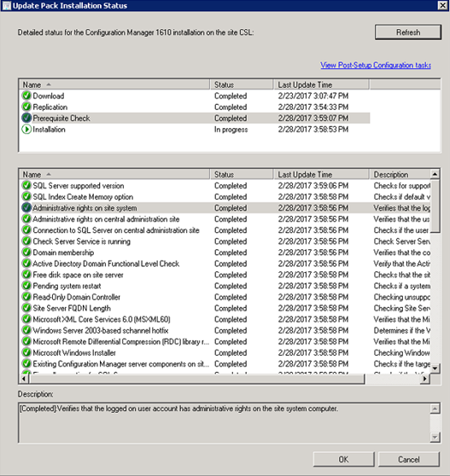Click the lower list's scroll up arrow

(435, 174)
